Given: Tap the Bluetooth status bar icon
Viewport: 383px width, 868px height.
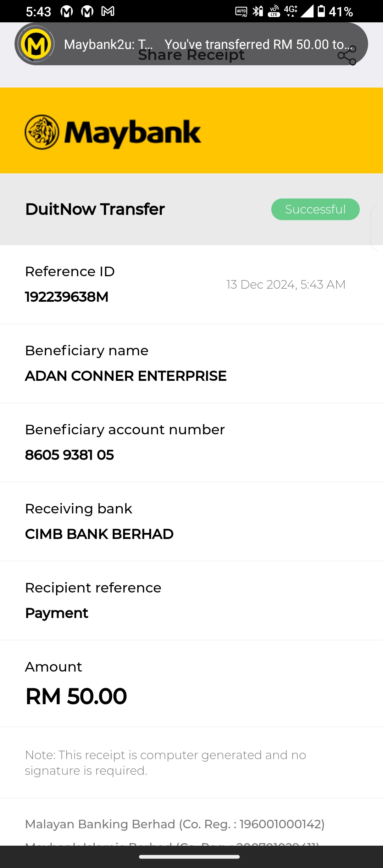Looking at the screenshot, I should click(x=257, y=11).
